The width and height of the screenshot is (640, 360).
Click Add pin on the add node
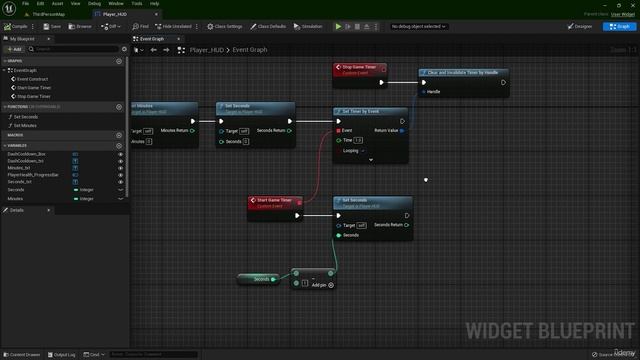coord(323,285)
